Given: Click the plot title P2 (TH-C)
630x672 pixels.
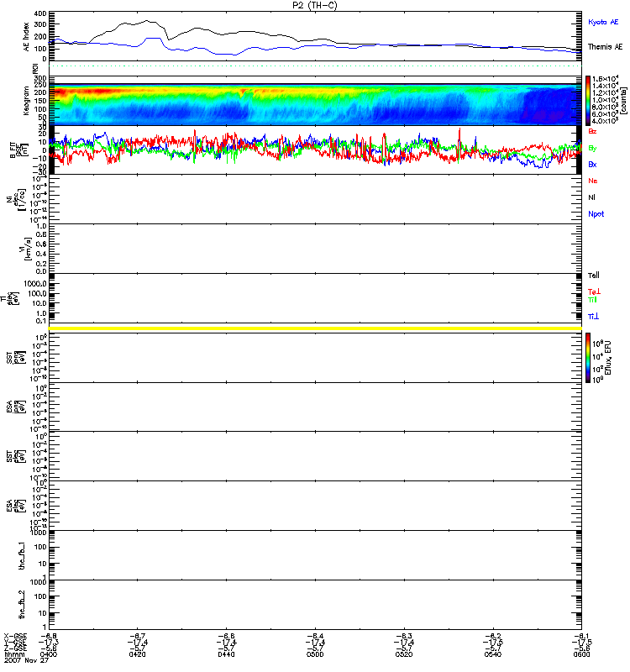Looking at the screenshot, I should click(314, 5).
